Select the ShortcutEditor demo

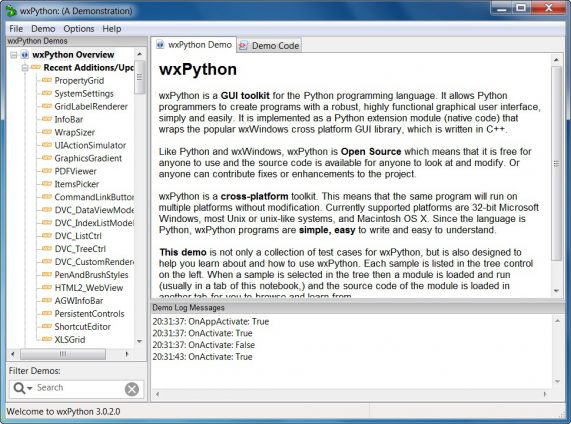(82, 327)
